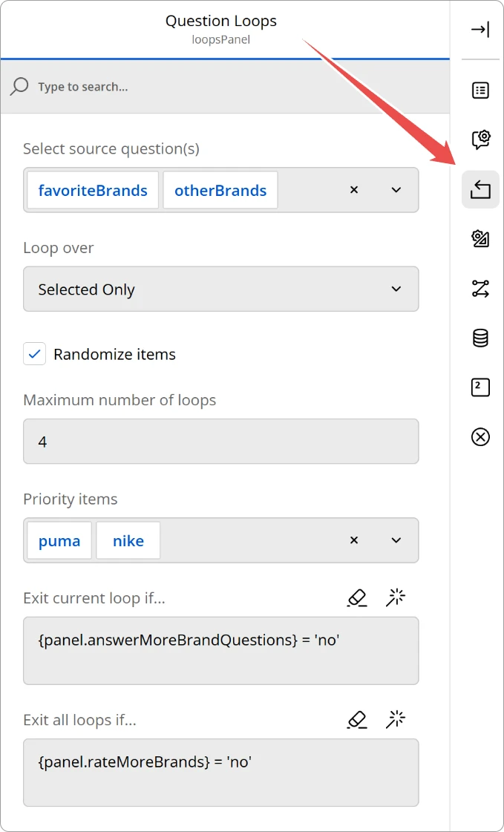504x832 pixels.
Task: Select the Question Loops sidebar icon
Action: [x=480, y=190]
